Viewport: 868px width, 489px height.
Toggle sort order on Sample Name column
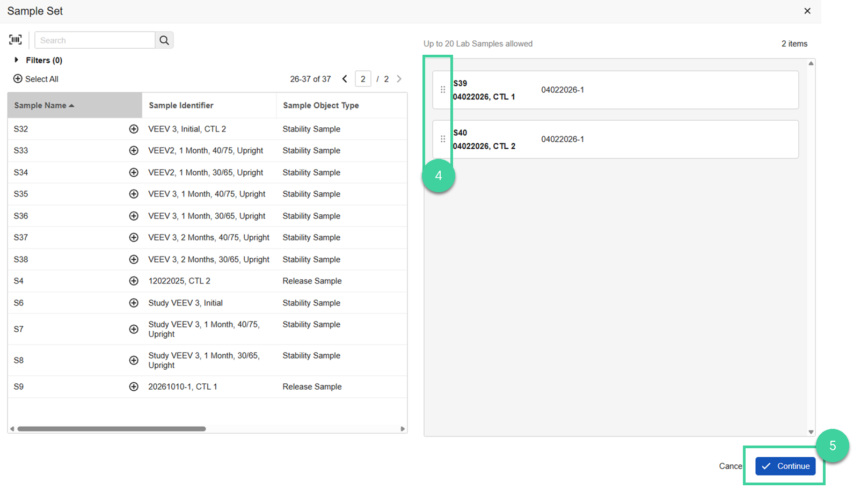click(43, 105)
